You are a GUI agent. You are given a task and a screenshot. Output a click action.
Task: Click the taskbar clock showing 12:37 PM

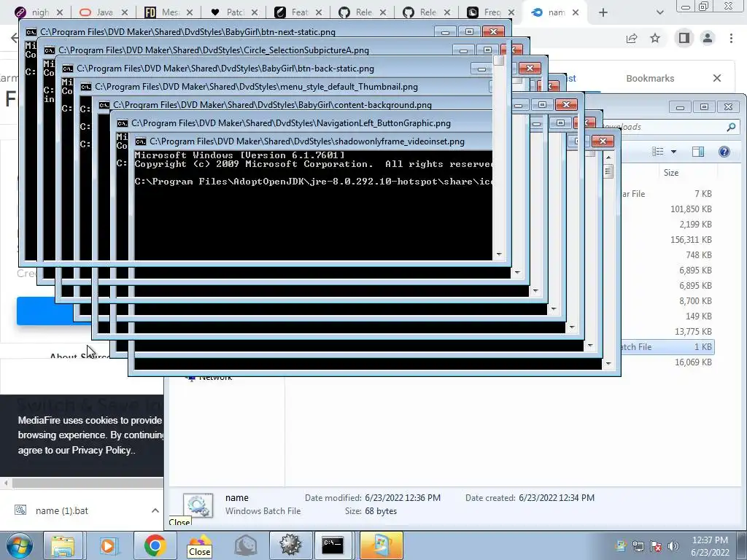pos(710,545)
